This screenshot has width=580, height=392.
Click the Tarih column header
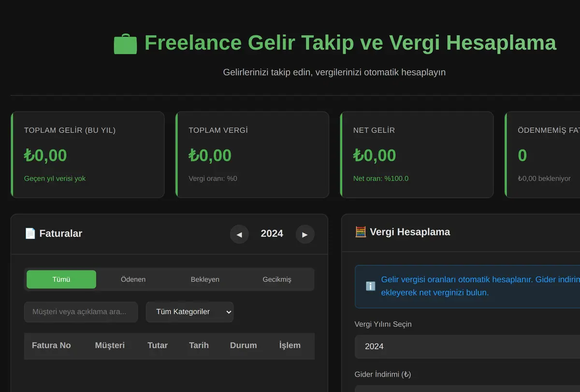(199, 345)
